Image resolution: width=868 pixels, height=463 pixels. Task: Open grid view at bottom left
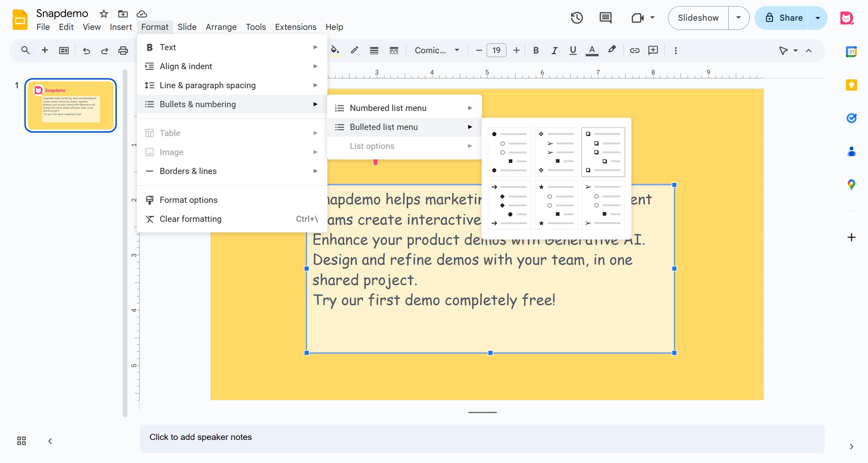click(x=21, y=441)
